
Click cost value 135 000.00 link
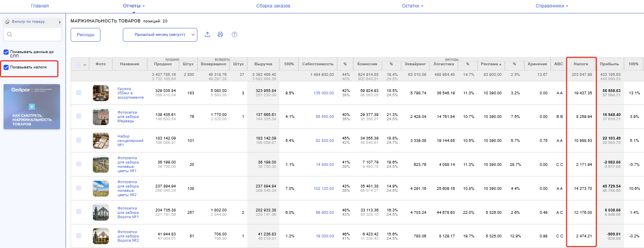click(x=324, y=93)
